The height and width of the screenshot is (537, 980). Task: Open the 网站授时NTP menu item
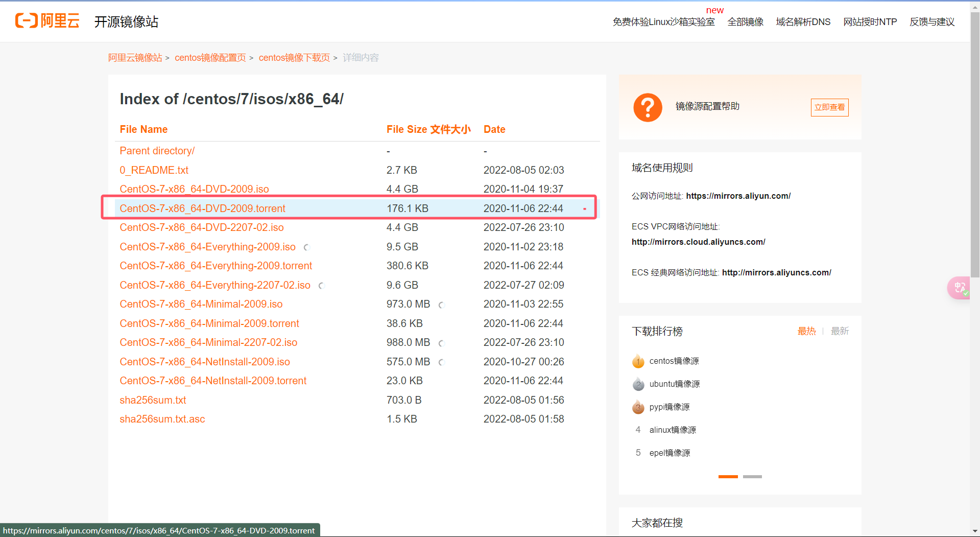click(870, 22)
